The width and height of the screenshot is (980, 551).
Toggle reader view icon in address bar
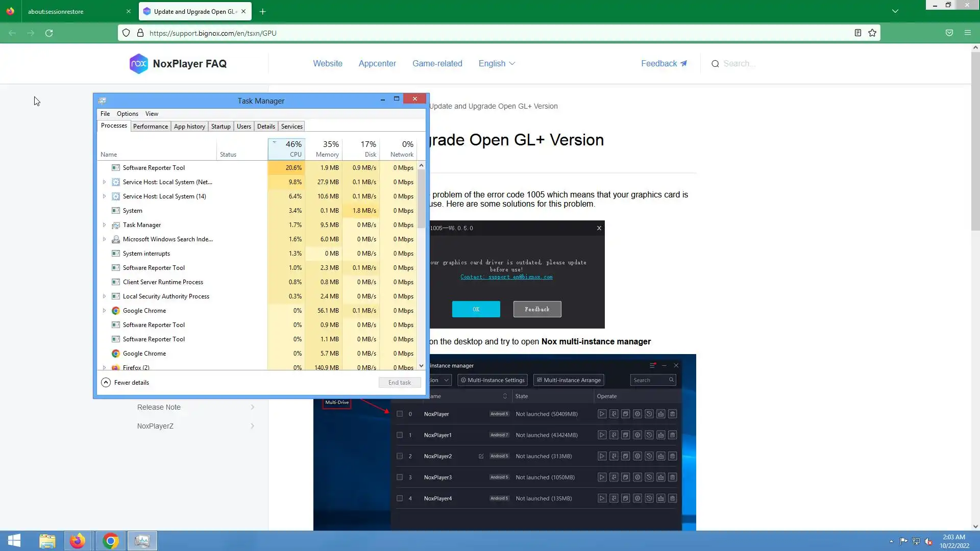858,33
